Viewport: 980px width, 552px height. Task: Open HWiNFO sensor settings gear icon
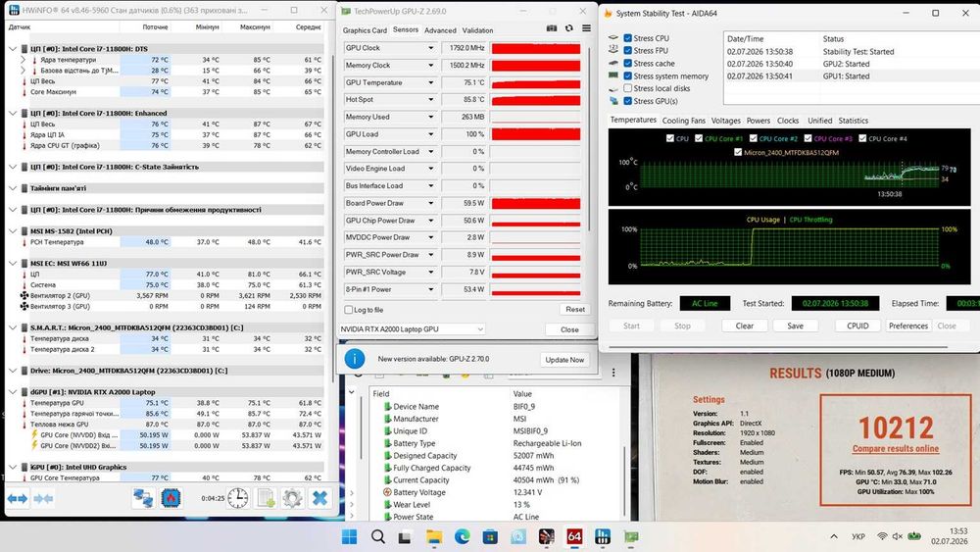coord(292,498)
